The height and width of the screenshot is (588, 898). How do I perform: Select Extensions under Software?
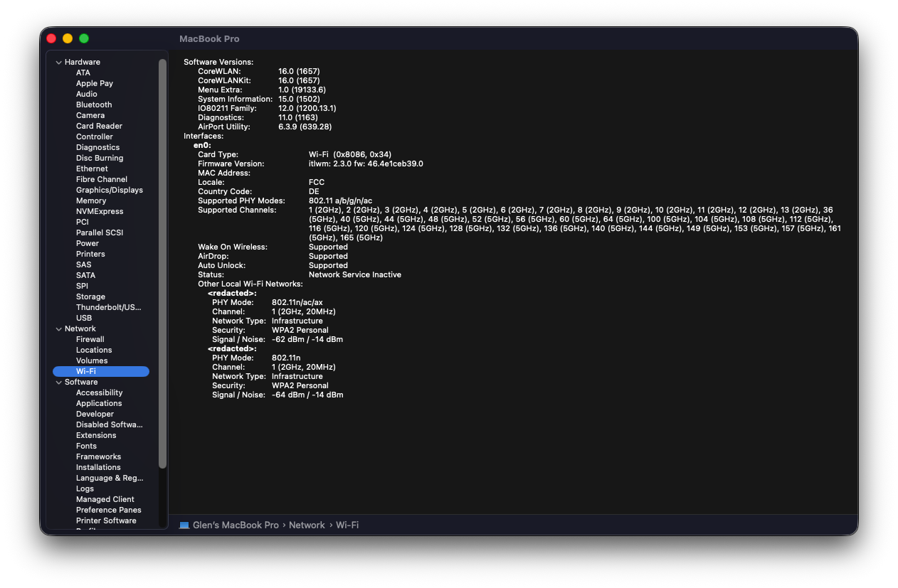[96, 435]
